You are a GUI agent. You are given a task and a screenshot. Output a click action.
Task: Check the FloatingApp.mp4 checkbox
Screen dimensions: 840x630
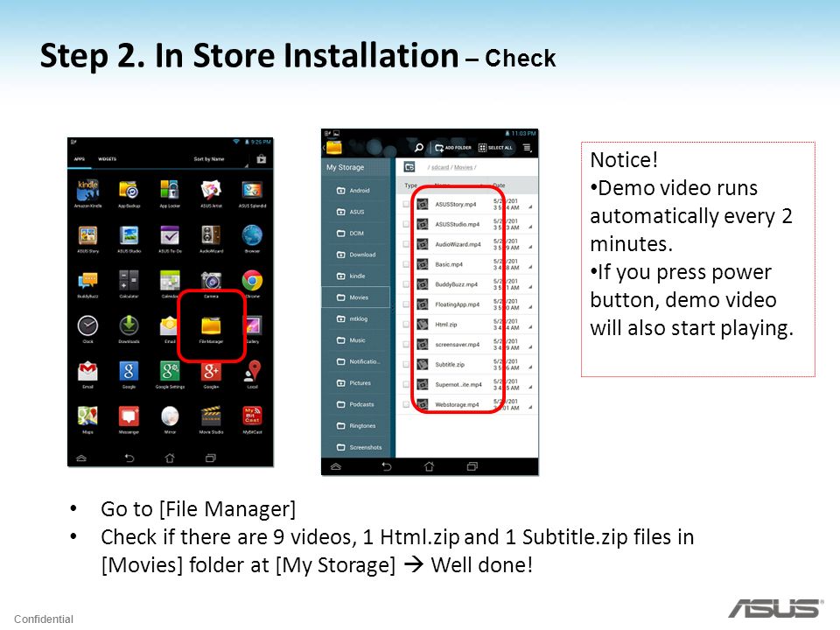406,304
